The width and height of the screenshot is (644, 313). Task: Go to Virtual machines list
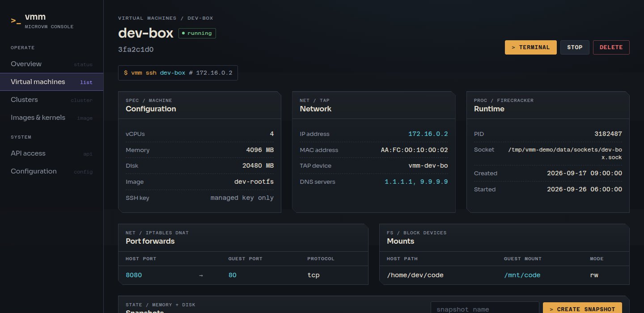(x=51, y=82)
